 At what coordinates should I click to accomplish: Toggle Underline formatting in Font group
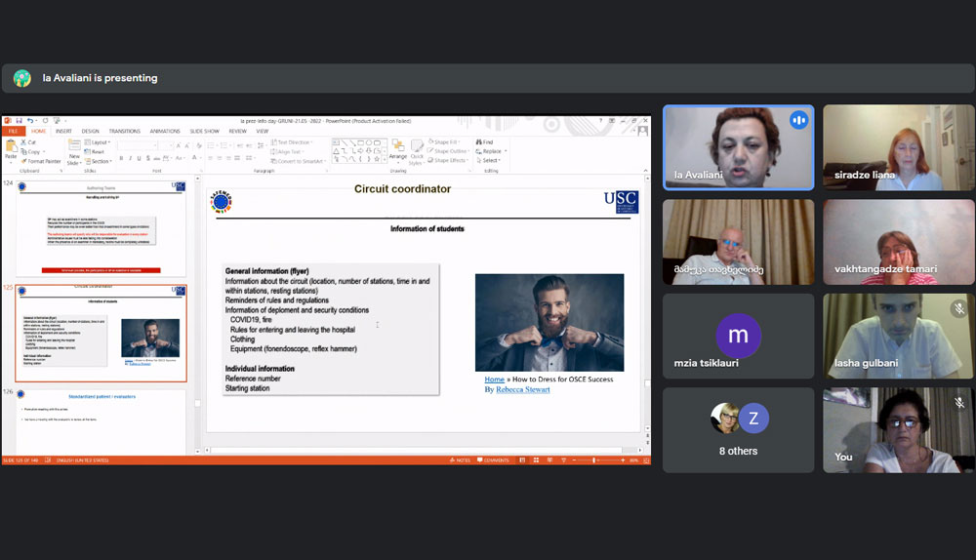point(140,158)
